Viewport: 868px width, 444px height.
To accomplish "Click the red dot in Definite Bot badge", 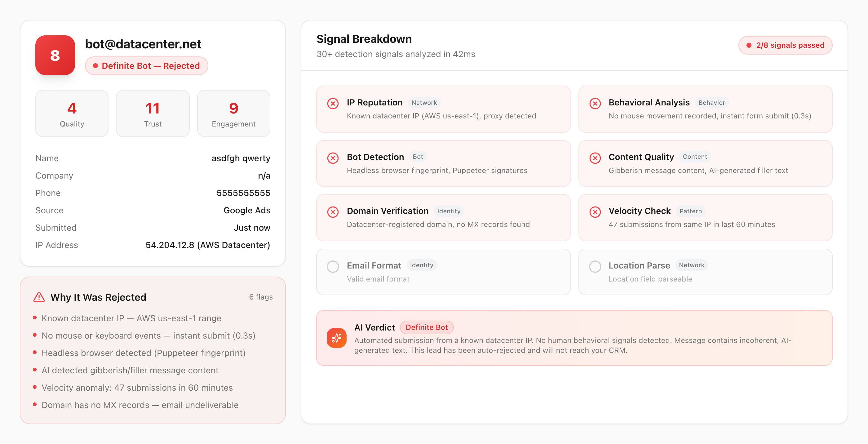I will [95, 66].
